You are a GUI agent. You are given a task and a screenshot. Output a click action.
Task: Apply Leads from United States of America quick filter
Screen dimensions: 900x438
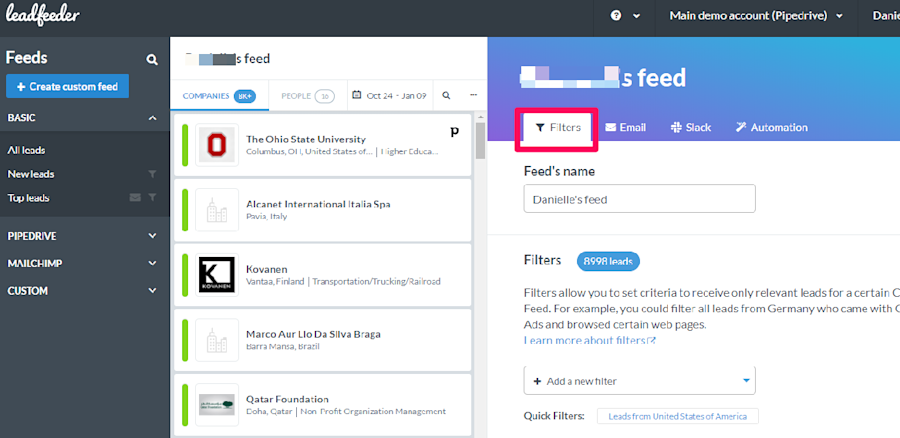(x=677, y=416)
